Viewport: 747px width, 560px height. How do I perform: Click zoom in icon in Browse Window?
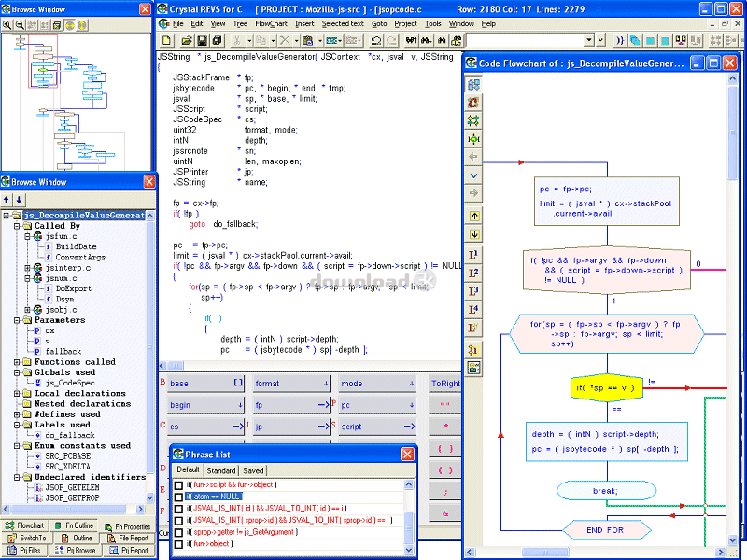pyautogui.click(x=8, y=25)
